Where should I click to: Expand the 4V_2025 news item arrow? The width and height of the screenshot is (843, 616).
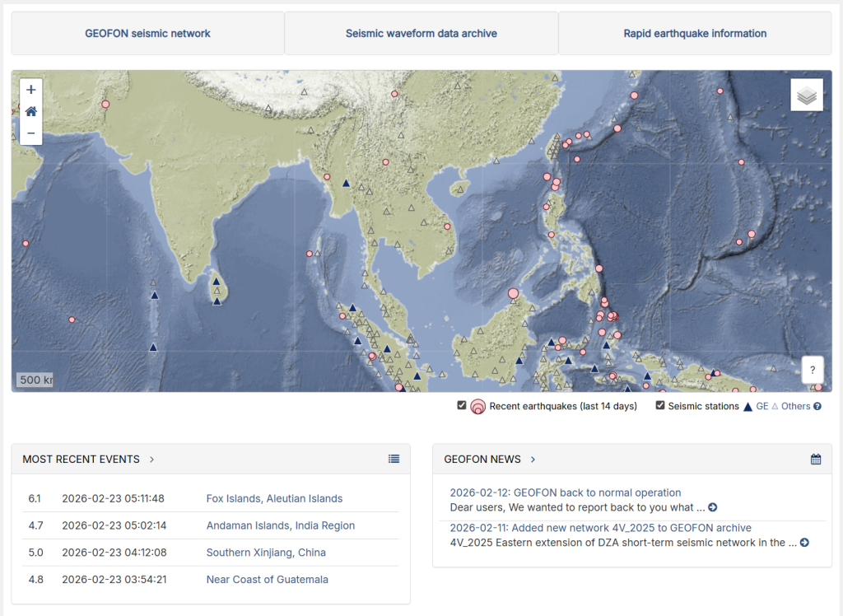tap(803, 543)
